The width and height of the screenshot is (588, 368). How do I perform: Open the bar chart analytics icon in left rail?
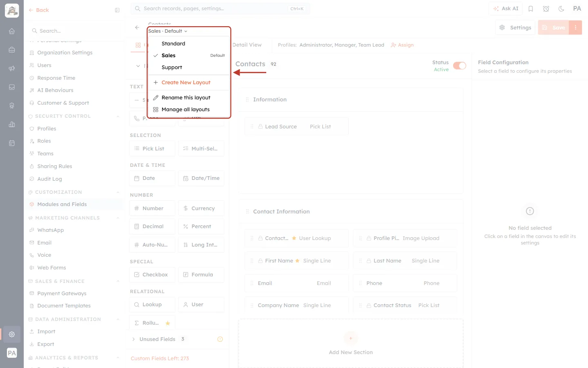pyautogui.click(x=12, y=124)
